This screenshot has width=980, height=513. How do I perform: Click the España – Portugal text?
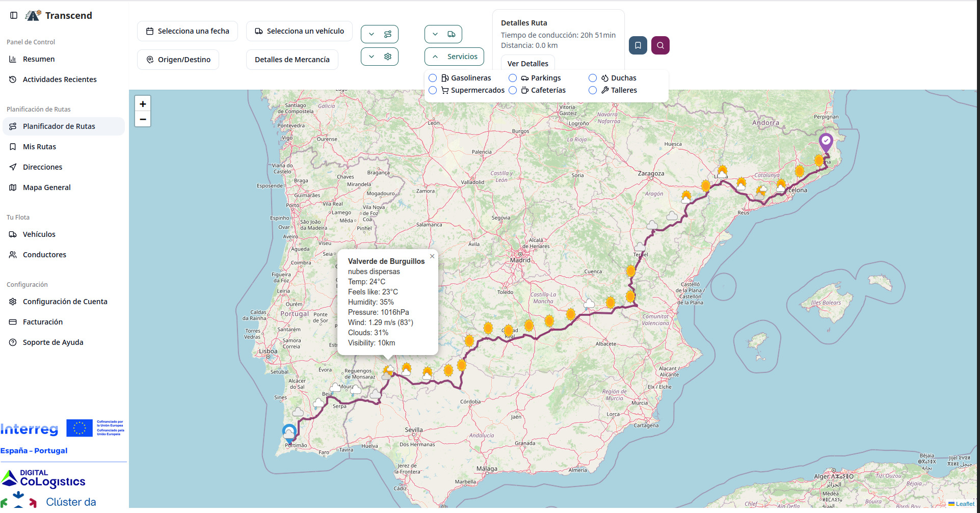tap(34, 451)
